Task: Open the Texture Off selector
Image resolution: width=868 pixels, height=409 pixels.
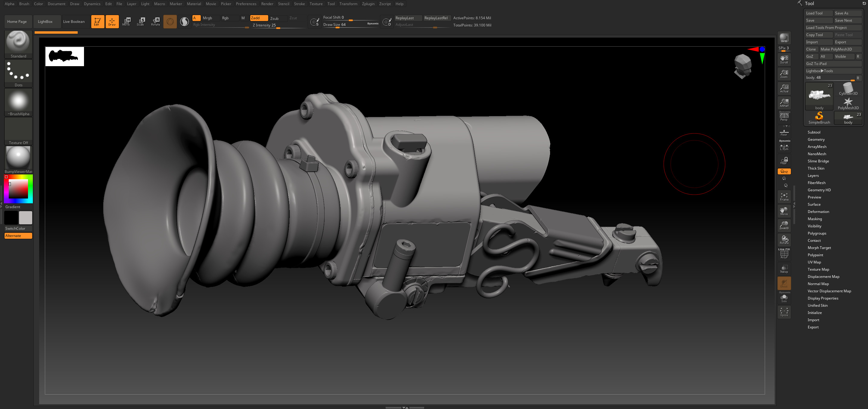Action: point(18,131)
